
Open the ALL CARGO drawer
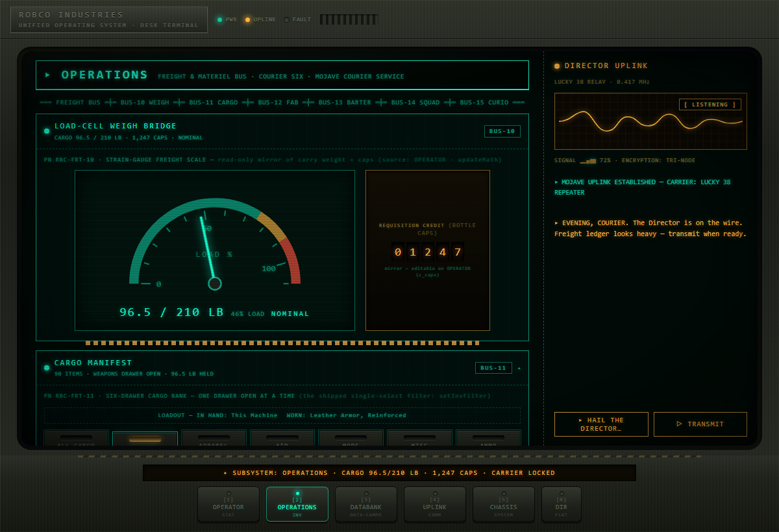tap(77, 438)
